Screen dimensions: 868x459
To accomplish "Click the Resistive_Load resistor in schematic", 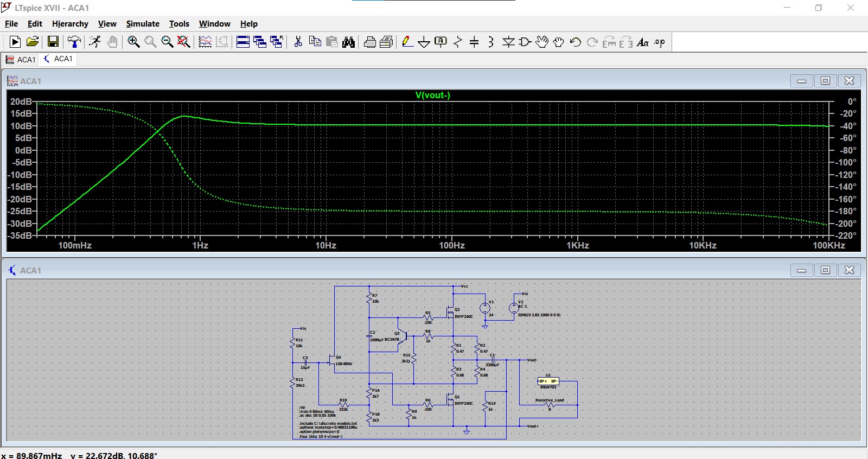I will pyautogui.click(x=550, y=405).
